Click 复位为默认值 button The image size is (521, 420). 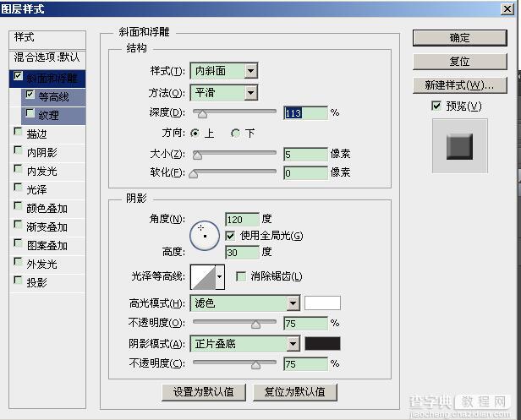point(294,392)
